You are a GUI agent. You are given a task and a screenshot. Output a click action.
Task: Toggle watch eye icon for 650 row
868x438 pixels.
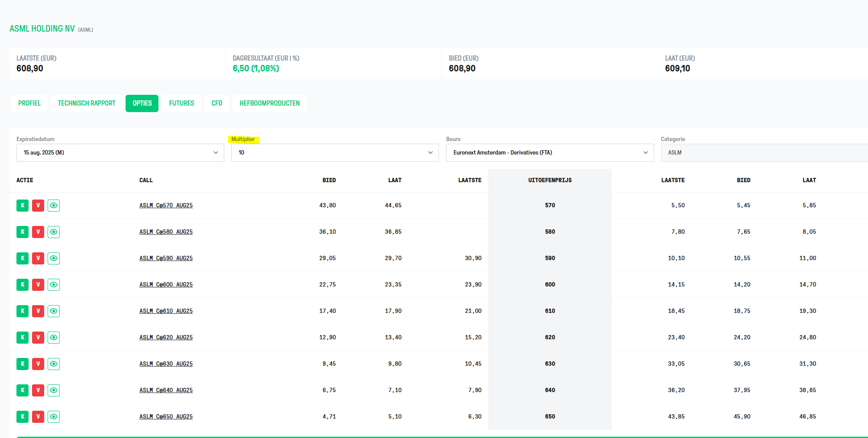coord(54,417)
